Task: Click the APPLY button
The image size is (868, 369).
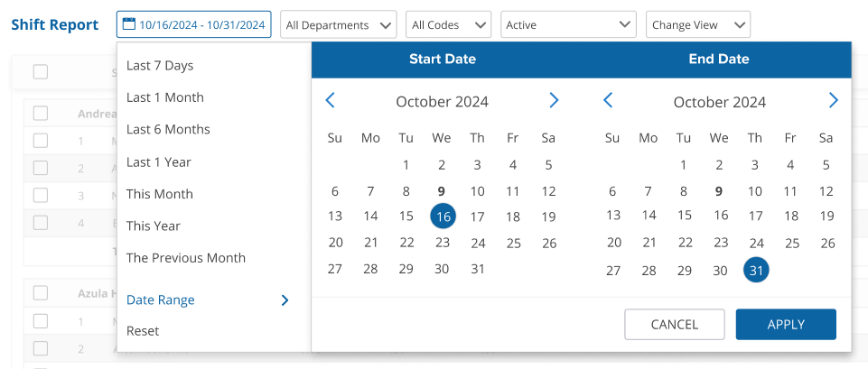Action: click(x=786, y=324)
